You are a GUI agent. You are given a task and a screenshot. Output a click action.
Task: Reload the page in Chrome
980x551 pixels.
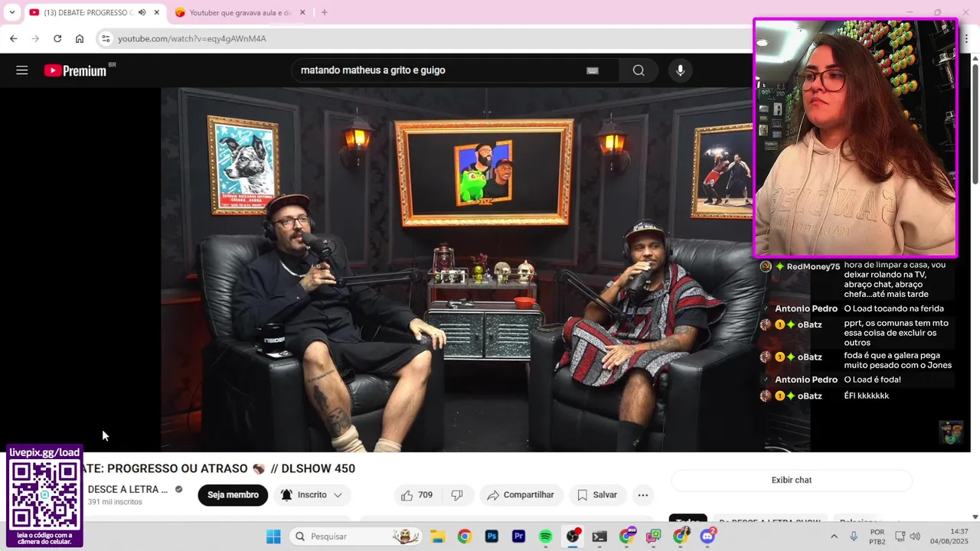tap(57, 38)
